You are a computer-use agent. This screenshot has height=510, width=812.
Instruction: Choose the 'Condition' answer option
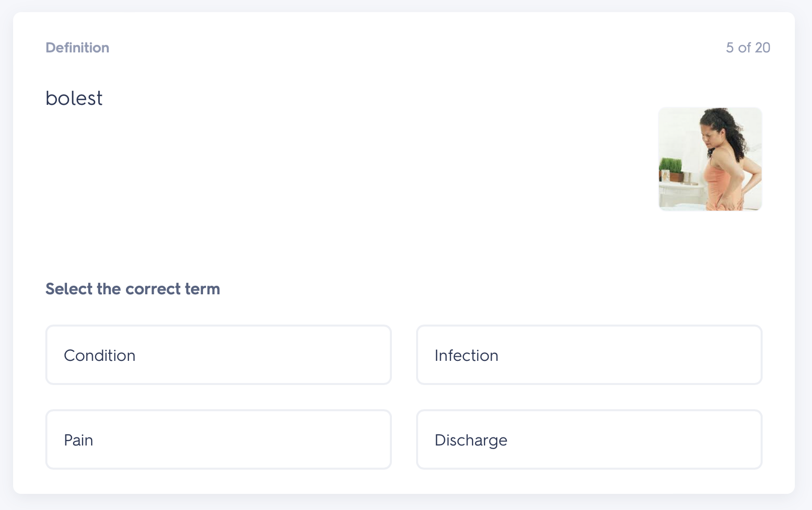click(219, 355)
